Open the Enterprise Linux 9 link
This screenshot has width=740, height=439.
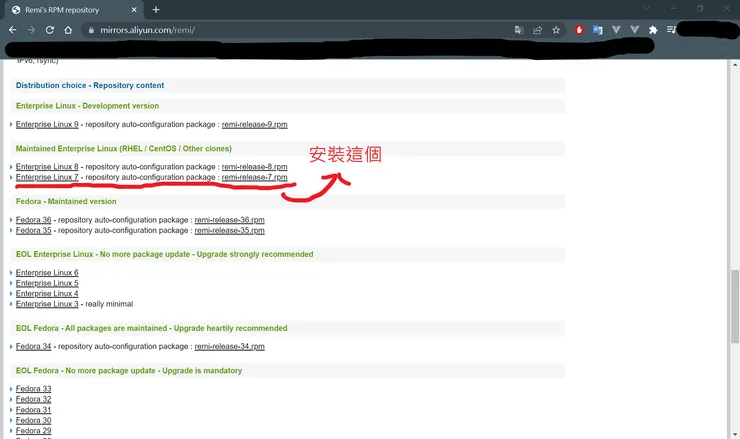(47, 124)
